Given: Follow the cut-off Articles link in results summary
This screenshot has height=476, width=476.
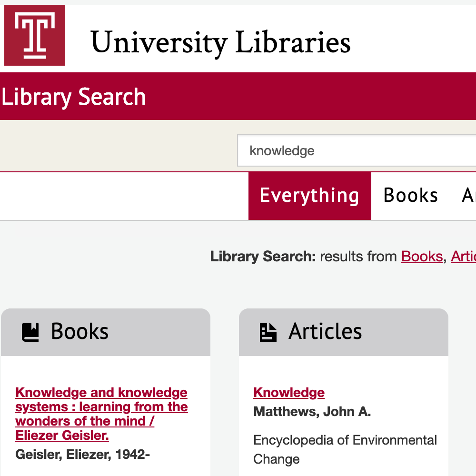Looking at the screenshot, I should tap(463, 257).
